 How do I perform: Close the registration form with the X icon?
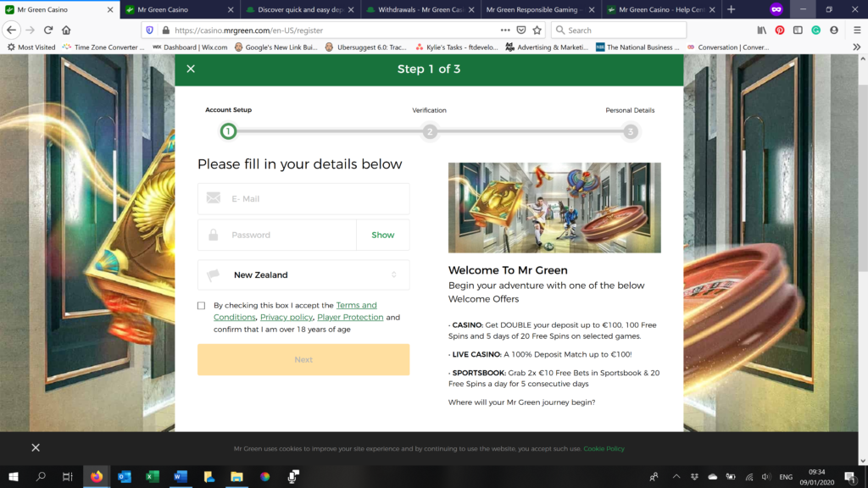pyautogui.click(x=191, y=69)
